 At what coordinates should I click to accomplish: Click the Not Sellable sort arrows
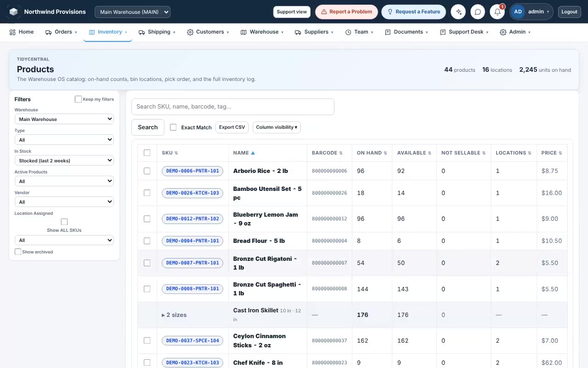click(484, 153)
